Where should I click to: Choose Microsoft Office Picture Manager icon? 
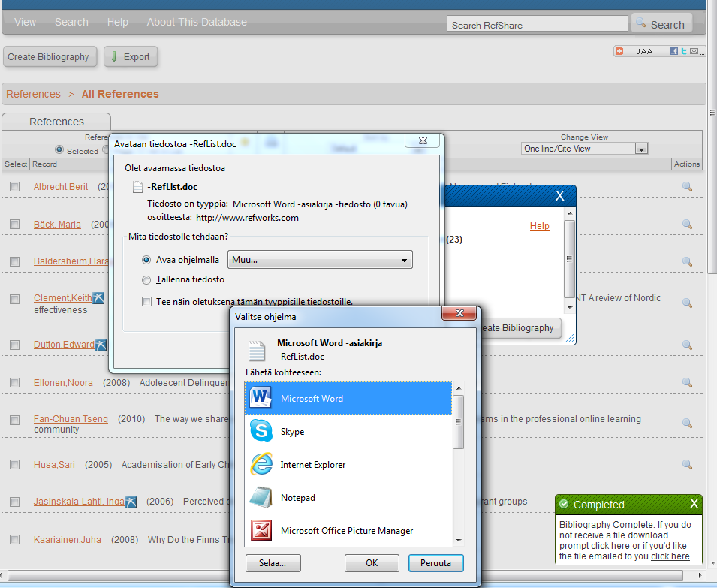click(x=261, y=530)
